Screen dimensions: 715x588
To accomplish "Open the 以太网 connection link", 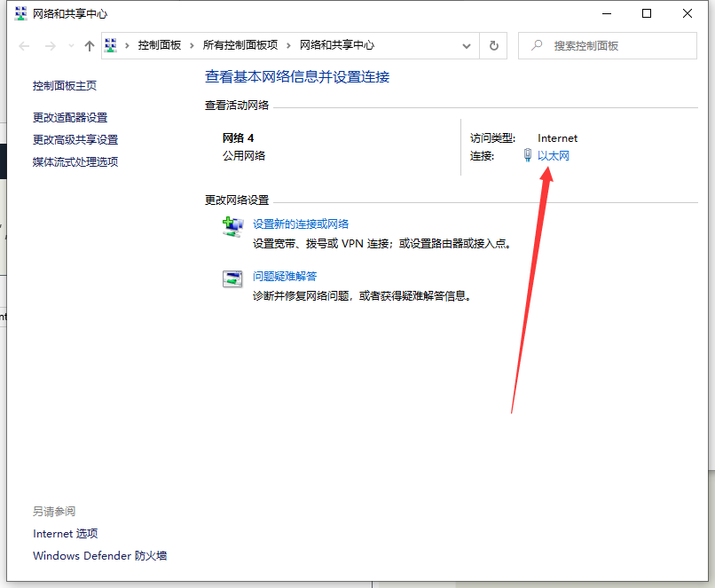I will click(553, 156).
